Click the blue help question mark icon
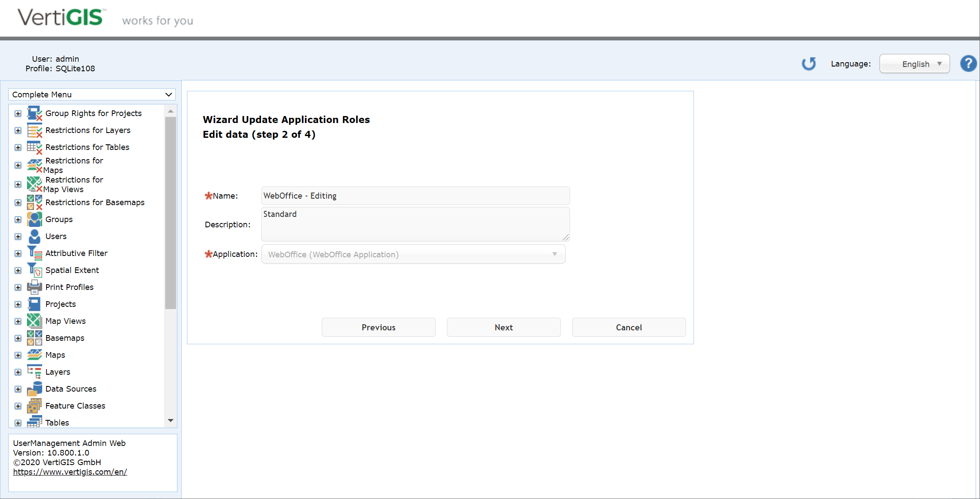The height and width of the screenshot is (499, 980). click(968, 63)
